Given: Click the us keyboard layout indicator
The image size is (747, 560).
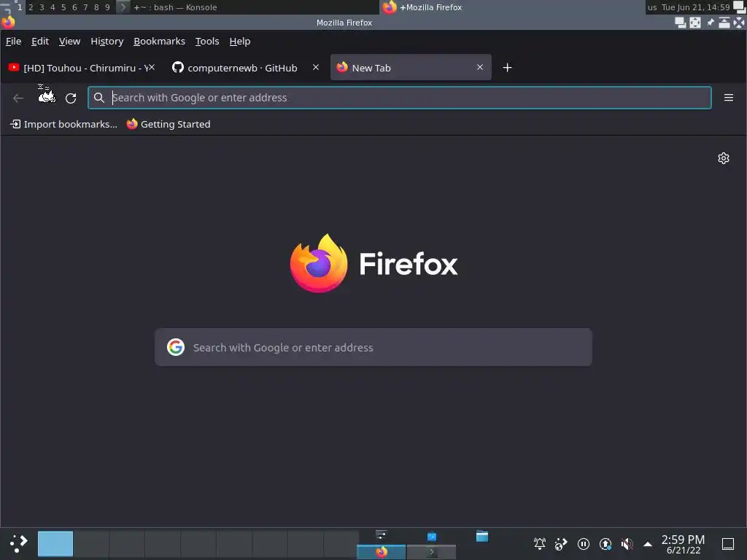Looking at the screenshot, I should tap(651, 7).
